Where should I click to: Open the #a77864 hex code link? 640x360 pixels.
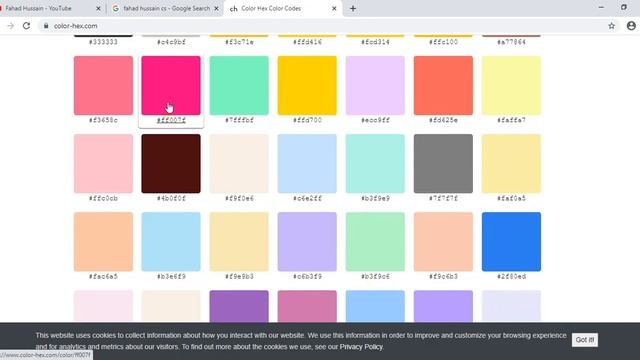point(511,42)
